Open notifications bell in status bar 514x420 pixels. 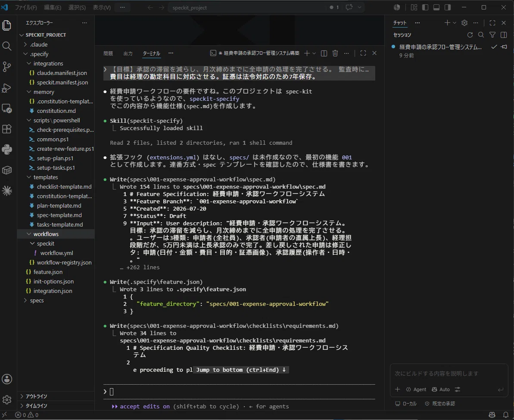506,415
